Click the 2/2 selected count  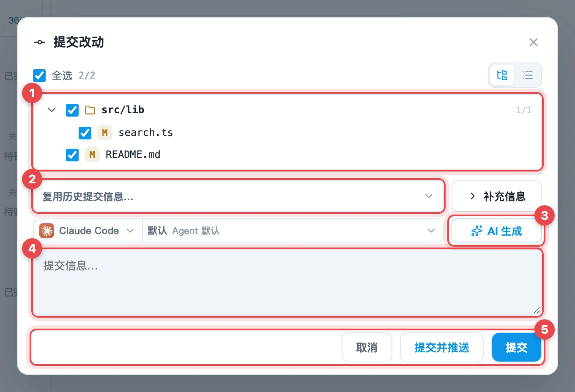click(x=87, y=76)
